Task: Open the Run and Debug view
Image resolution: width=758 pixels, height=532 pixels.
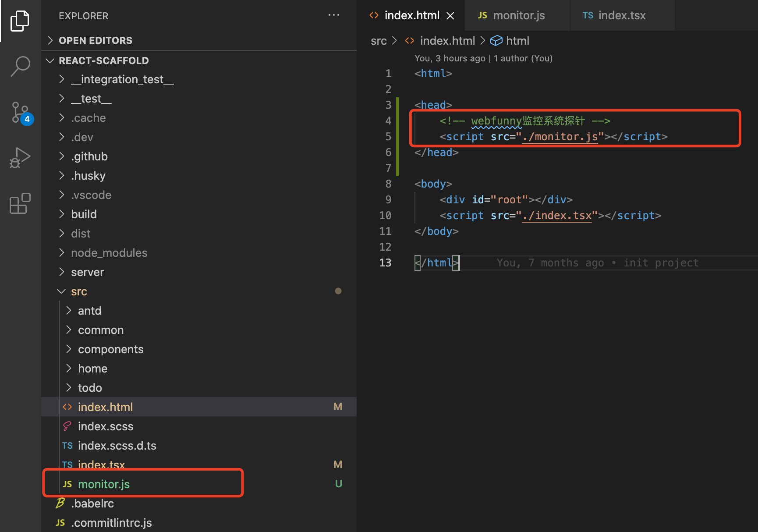Action: (x=20, y=158)
